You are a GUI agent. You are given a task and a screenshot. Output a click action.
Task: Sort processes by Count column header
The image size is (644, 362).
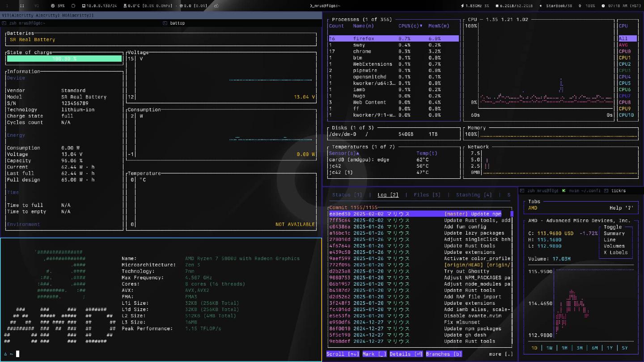click(x=336, y=26)
